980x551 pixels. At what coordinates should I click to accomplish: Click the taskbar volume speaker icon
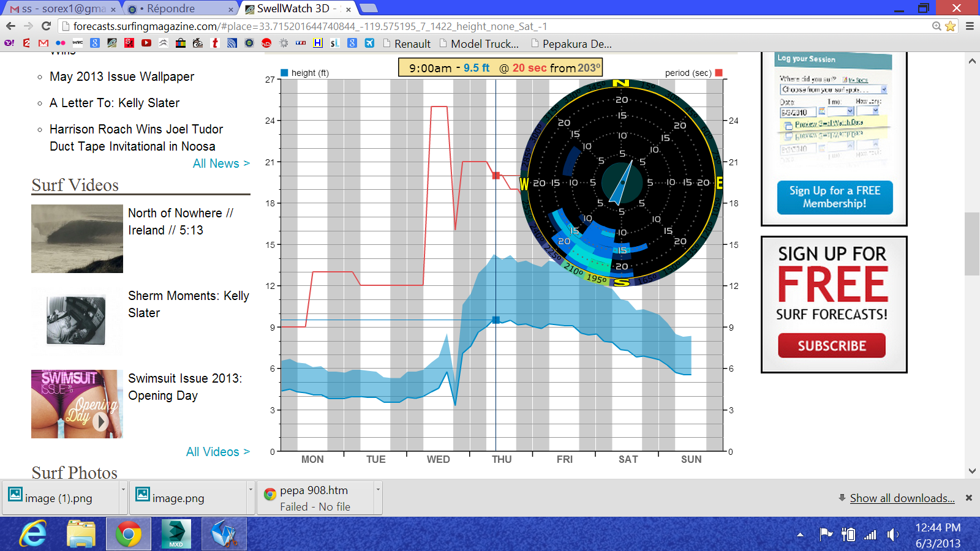pos(892,534)
